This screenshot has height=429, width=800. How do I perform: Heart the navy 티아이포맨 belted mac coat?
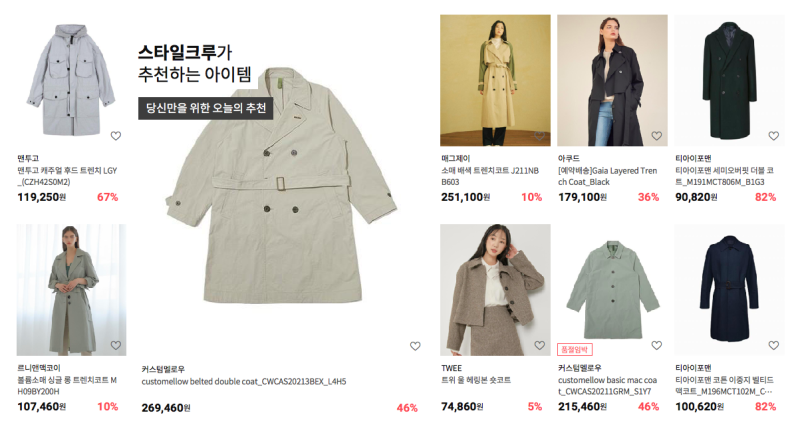pos(773,345)
